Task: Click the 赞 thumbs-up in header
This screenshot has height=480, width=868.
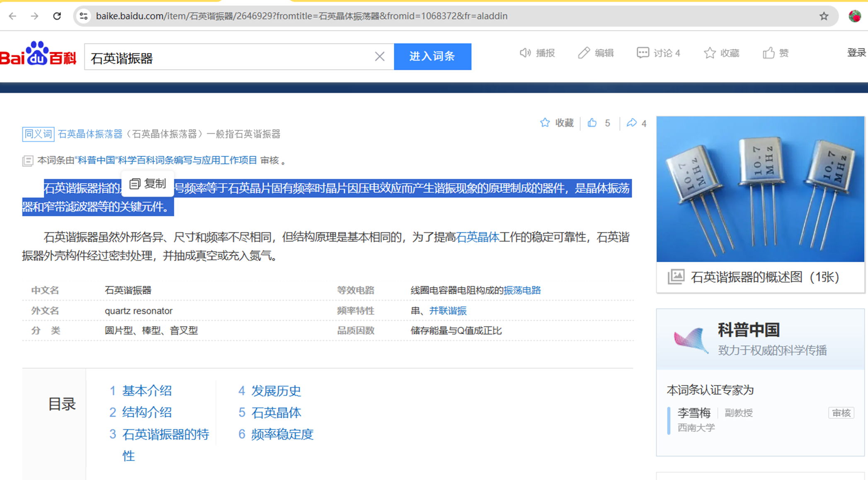Action: (x=769, y=53)
